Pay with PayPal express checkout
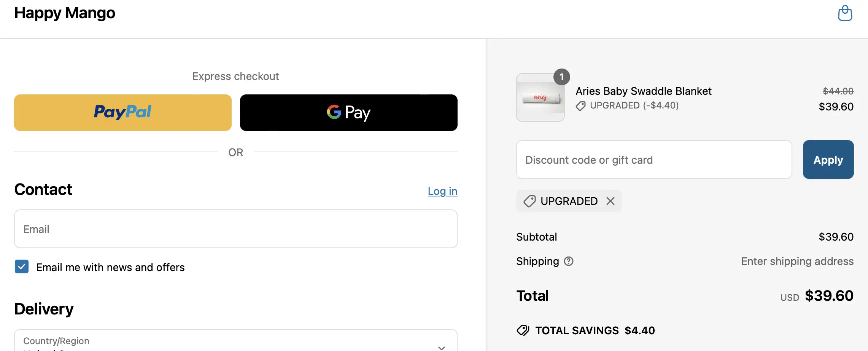 (x=123, y=113)
